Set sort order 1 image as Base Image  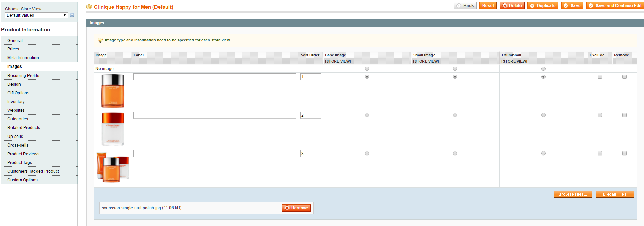click(x=367, y=77)
